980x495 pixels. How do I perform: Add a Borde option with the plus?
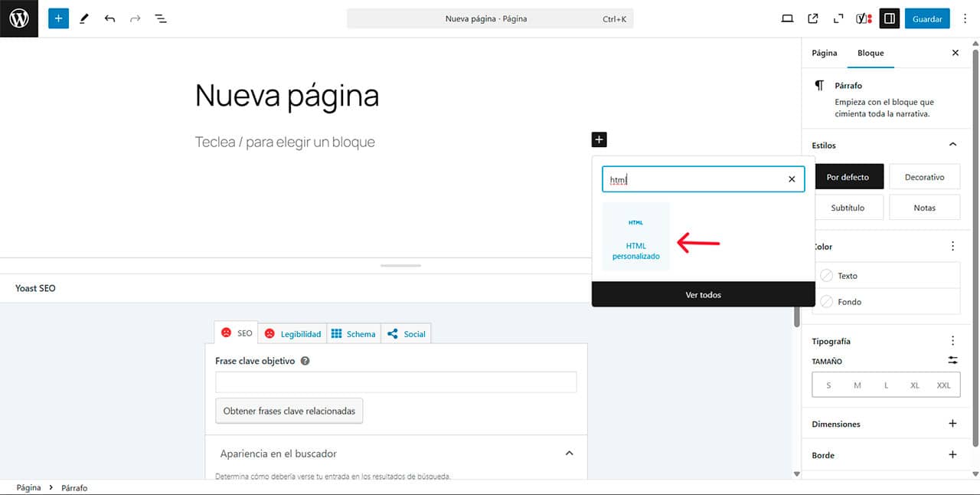click(952, 455)
